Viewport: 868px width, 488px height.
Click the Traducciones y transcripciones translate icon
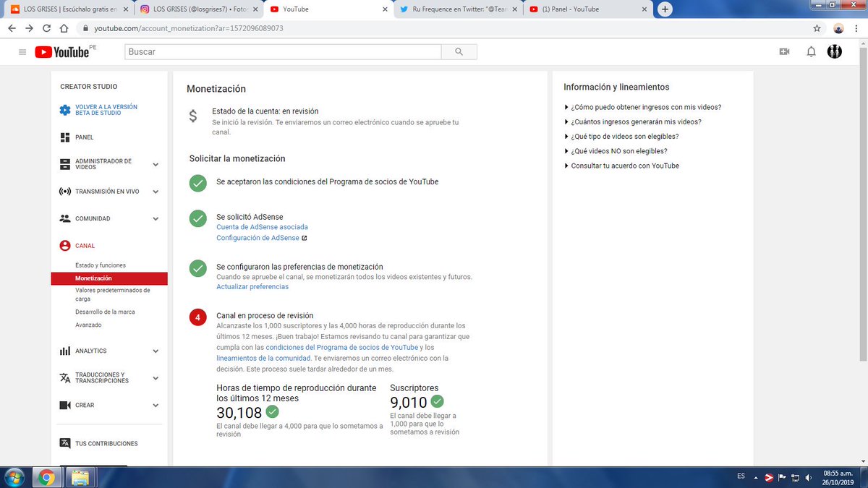[x=65, y=378]
